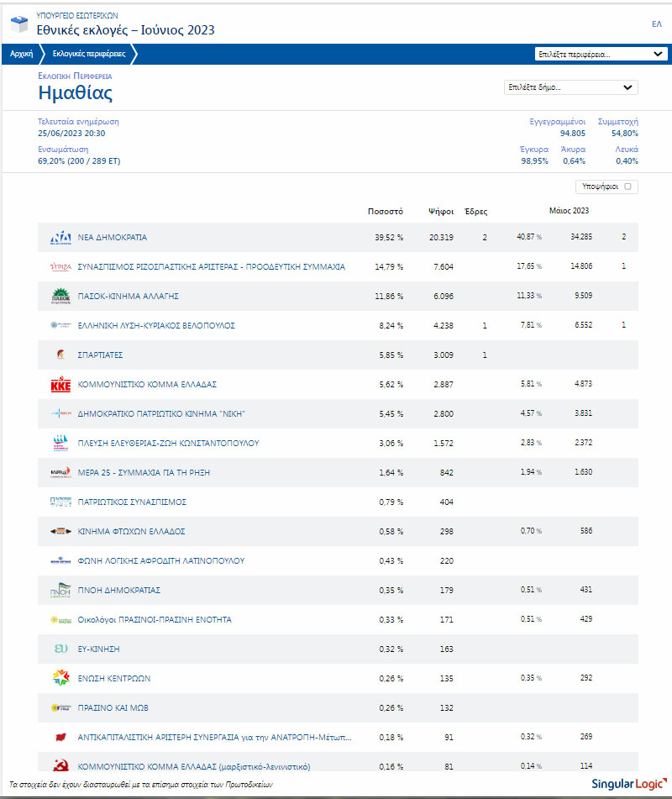Image resolution: width=672 pixels, height=799 pixels.
Task: Click the ballot box icon in the header
Action: coord(18,25)
